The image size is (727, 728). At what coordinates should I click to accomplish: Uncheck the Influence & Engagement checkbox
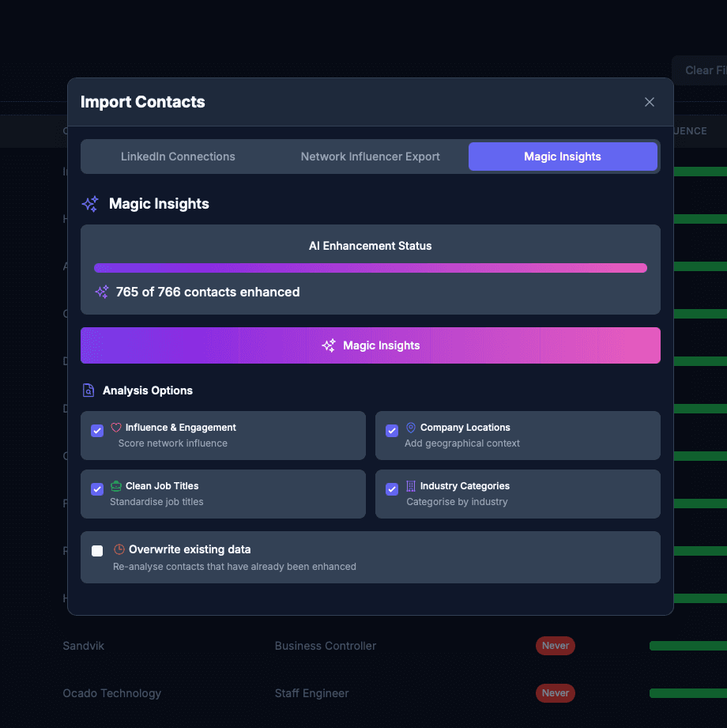[97, 431]
